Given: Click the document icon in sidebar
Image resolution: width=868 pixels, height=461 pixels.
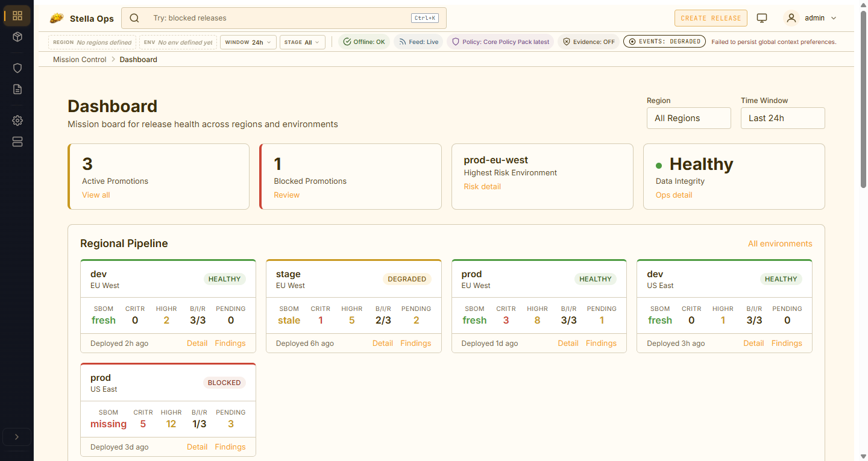Looking at the screenshot, I should click(17, 89).
